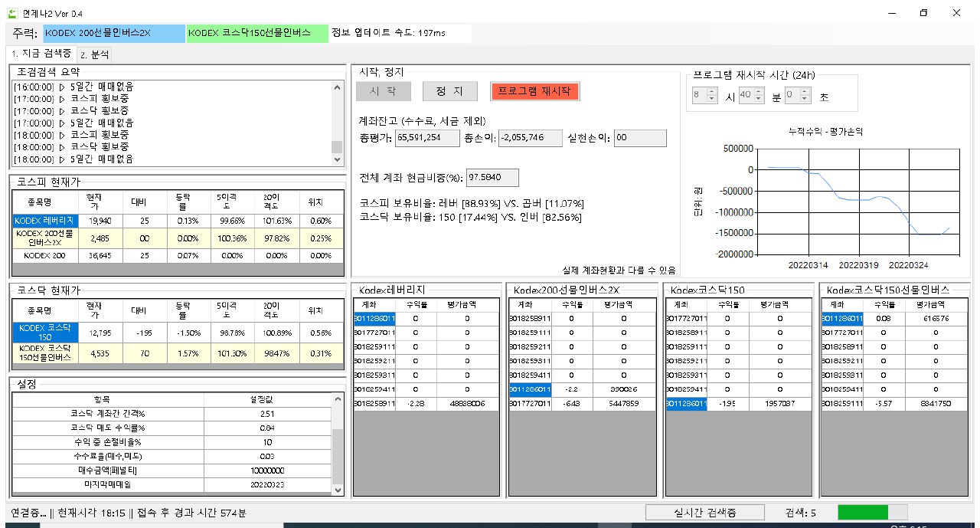Click the 설정값 column header
This screenshot has width=980, height=528.
click(267, 399)
